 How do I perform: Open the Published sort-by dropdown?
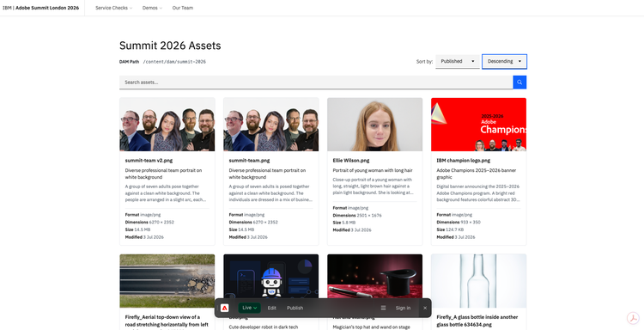pos(458,61)
